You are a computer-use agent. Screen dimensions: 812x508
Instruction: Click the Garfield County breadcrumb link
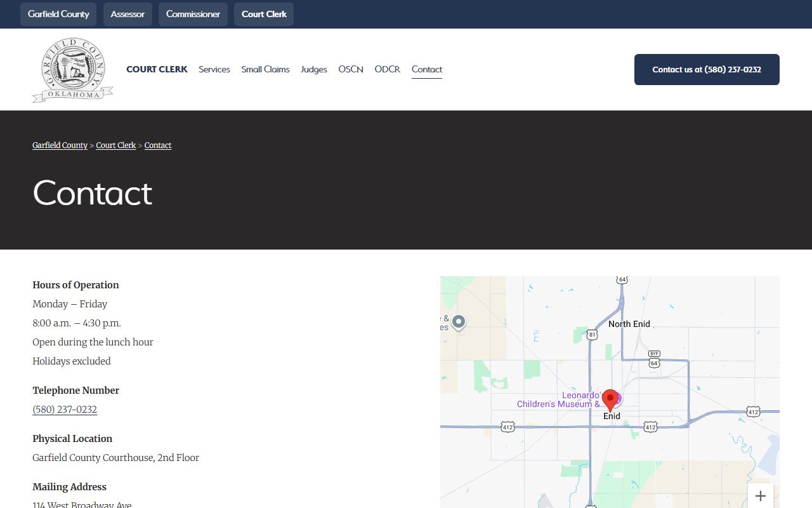point(60,145)
